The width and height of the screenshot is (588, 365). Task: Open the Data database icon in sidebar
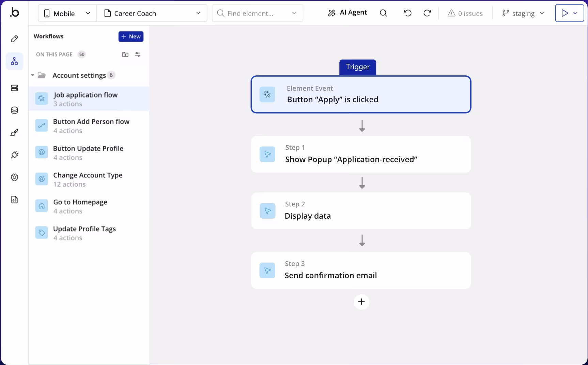coord(14,110)
